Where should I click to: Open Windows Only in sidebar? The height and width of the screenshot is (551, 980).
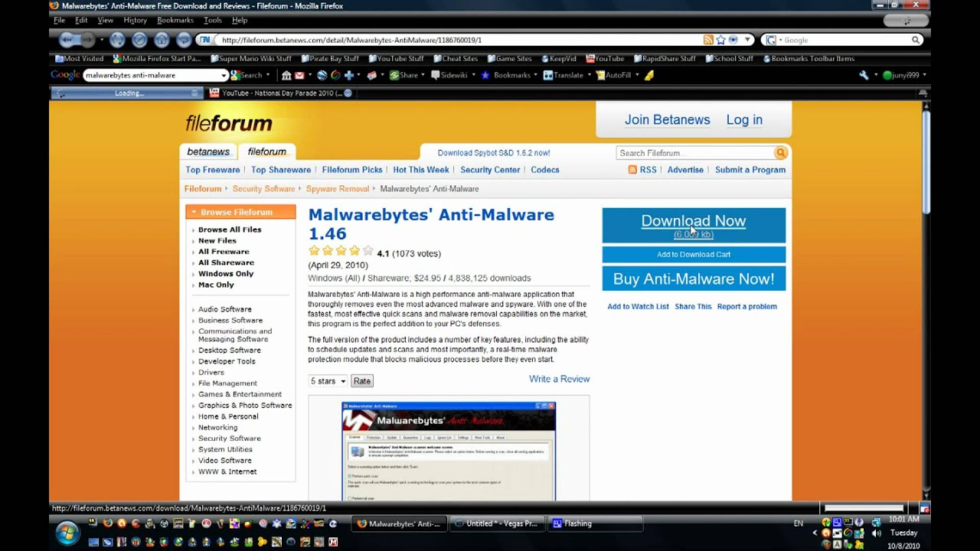(x=226, y=274)
